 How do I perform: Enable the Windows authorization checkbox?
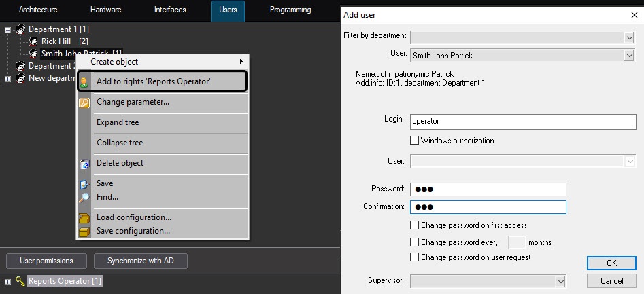coord(415,141)
